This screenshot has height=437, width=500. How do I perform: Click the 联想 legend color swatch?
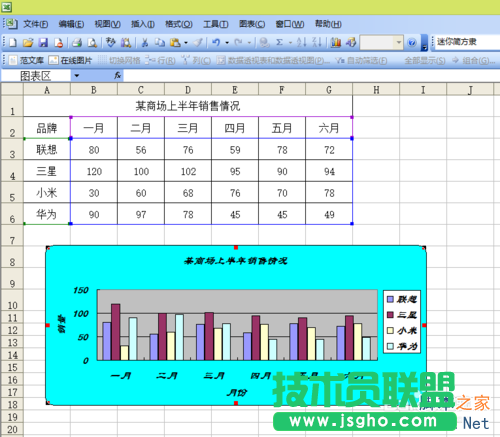click(x=390, y=299)
